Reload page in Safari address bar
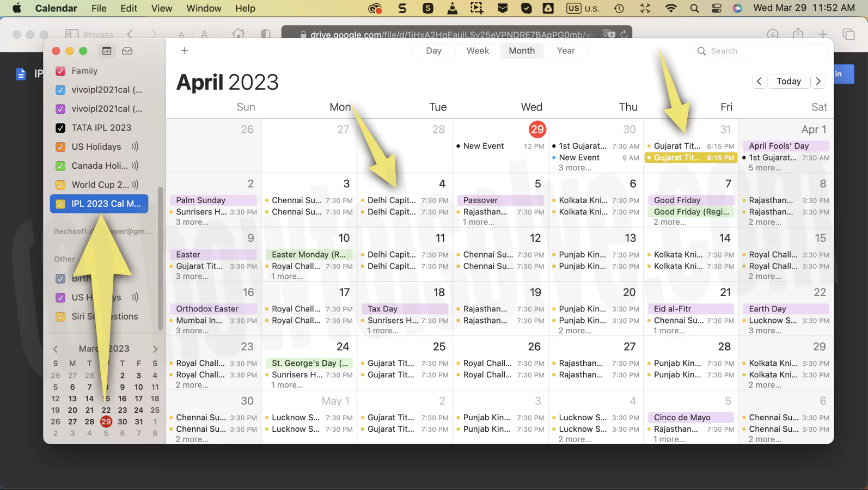 [x=624, y=34]
